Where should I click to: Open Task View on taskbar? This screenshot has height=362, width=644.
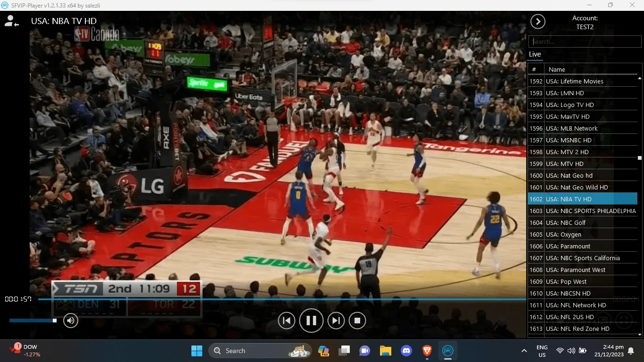tap(344, 351)
